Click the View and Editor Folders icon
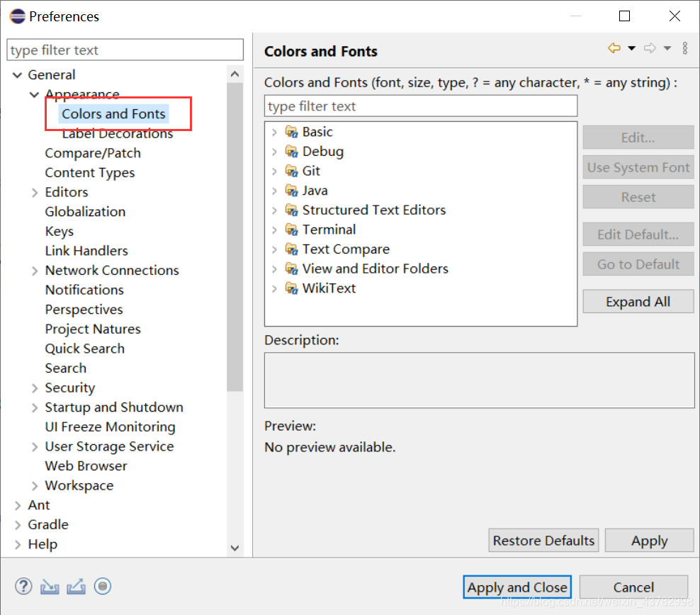The image size is (700, 615). point(291,269)
